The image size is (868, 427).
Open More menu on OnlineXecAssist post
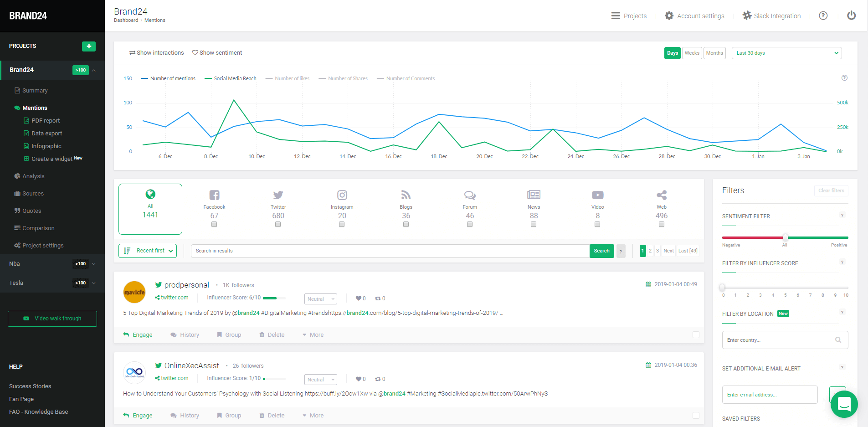(313, 416)
